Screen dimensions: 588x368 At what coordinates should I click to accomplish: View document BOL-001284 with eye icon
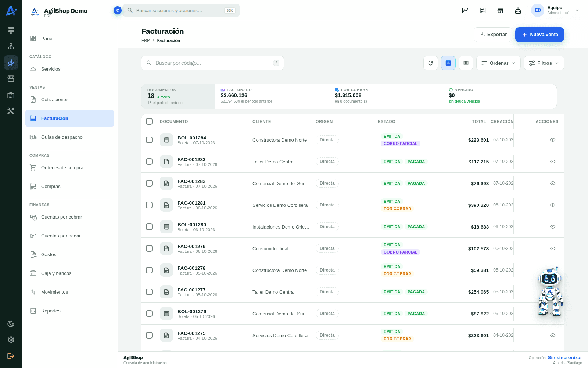(x=553, y=140)
